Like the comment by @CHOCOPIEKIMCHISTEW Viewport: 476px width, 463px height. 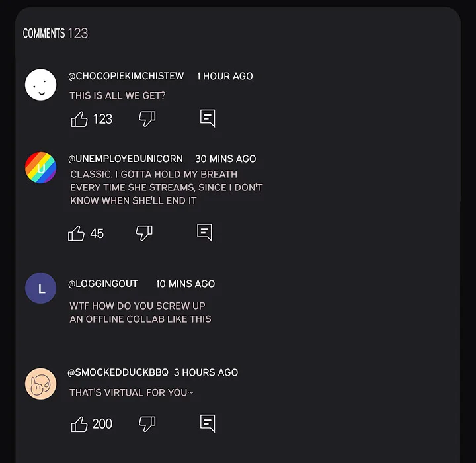coord(79,119)
